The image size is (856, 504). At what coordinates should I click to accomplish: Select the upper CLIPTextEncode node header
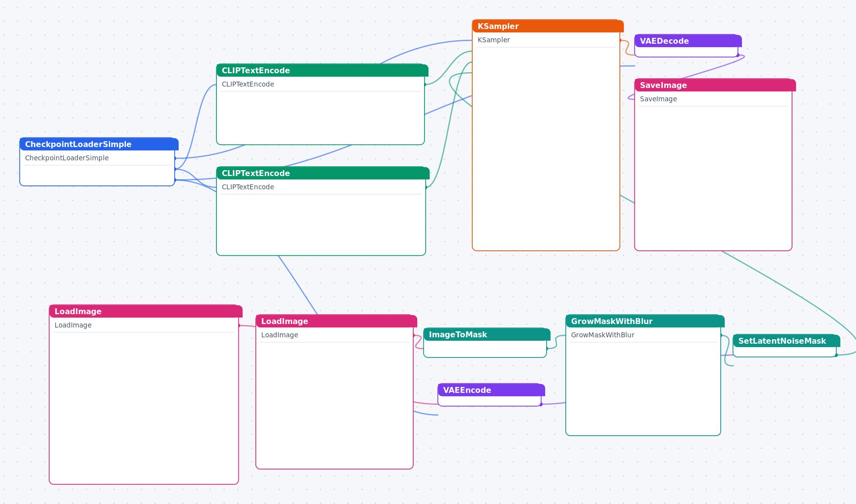point(322,70)
